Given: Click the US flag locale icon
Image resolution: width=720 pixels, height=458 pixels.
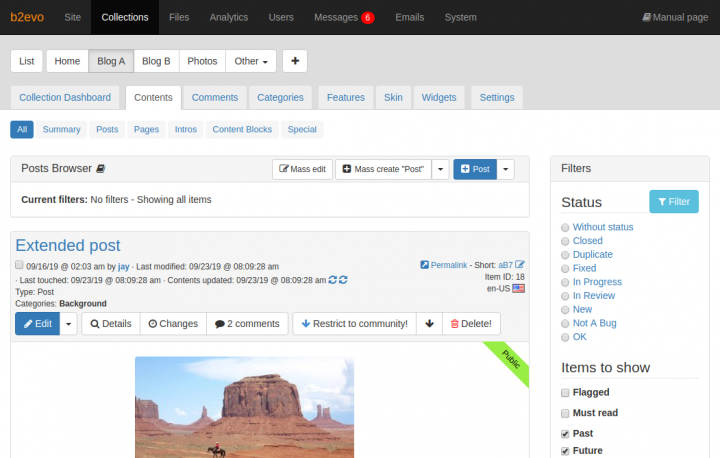Looking at the screenshot, I should click(x=518, y=288).
